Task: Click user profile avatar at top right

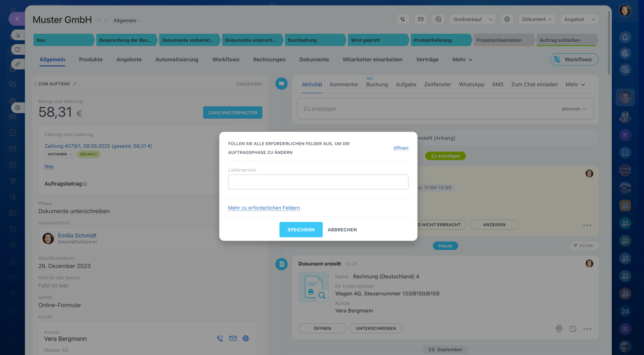Action: pos(625,10)
